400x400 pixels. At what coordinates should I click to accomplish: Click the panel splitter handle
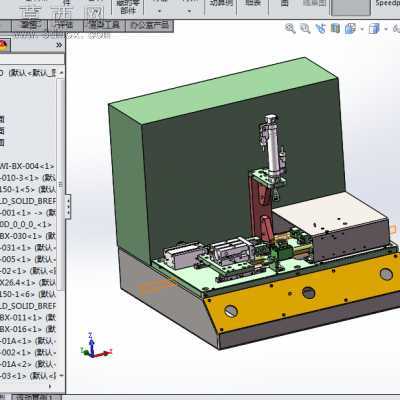68,207
